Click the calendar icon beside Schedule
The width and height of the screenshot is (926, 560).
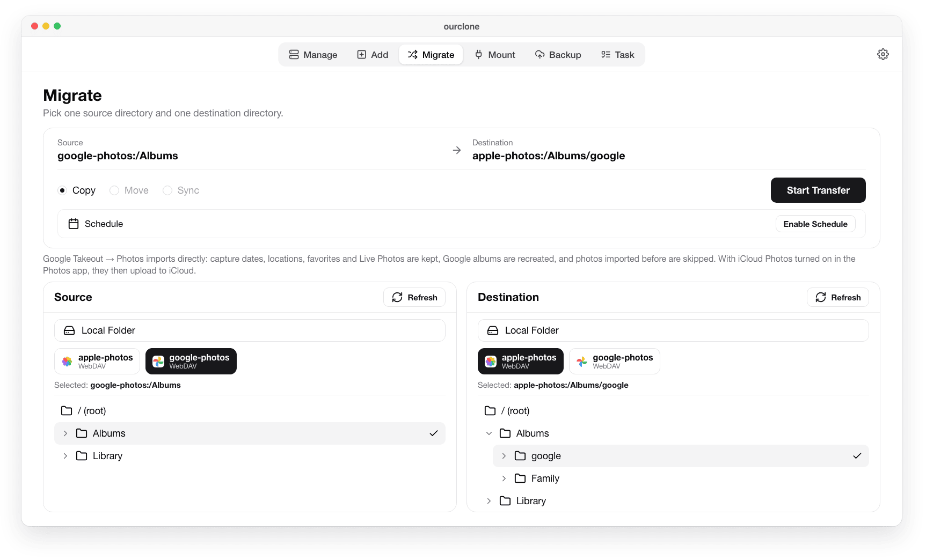click(74, 224)
